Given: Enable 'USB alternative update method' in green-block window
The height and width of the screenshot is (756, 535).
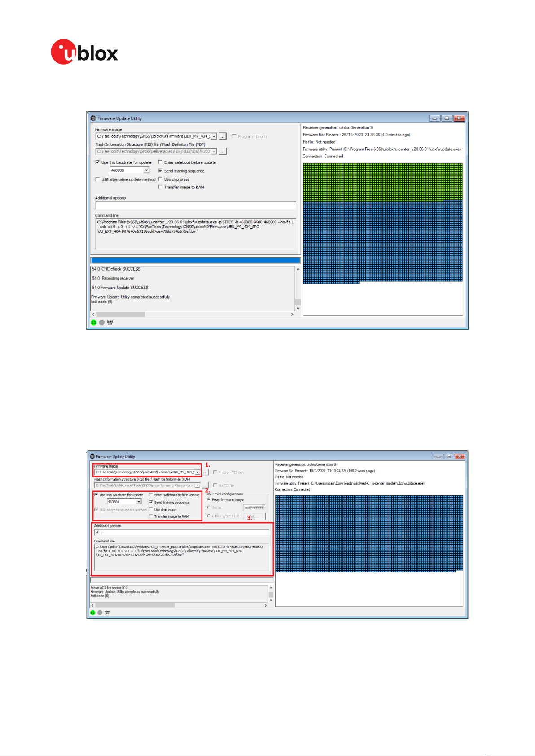Looking at the screenshot, I should click(97, 179).
